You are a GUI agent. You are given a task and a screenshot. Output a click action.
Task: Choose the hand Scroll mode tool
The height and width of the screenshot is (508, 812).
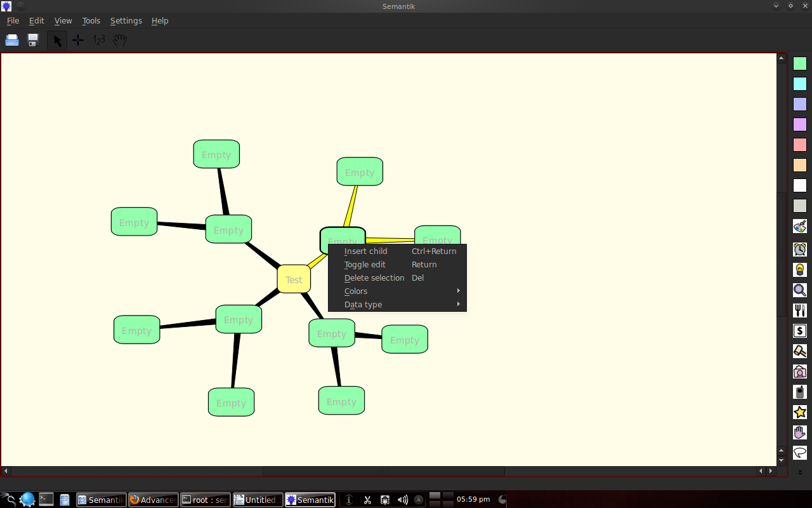(x=120, y=40)
